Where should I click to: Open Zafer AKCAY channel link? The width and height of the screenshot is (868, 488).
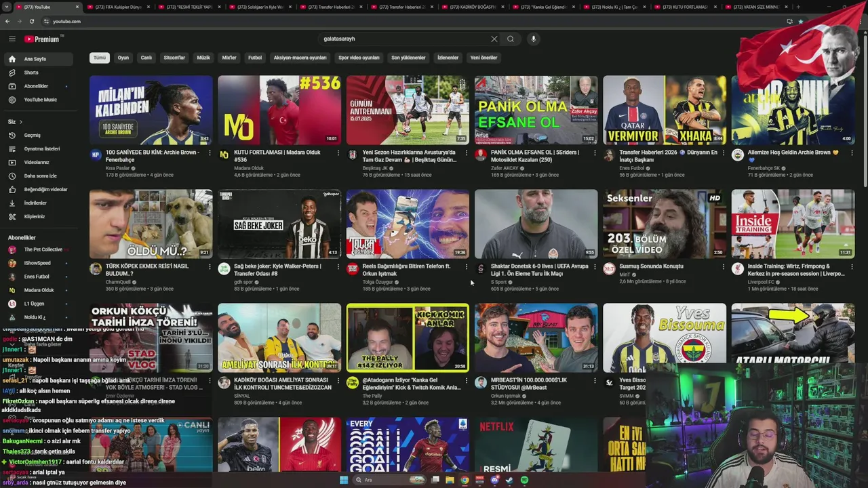tap(505, 167)
